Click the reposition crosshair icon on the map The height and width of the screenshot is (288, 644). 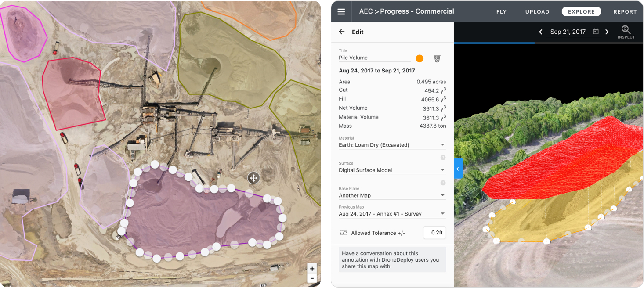point(253,178)
